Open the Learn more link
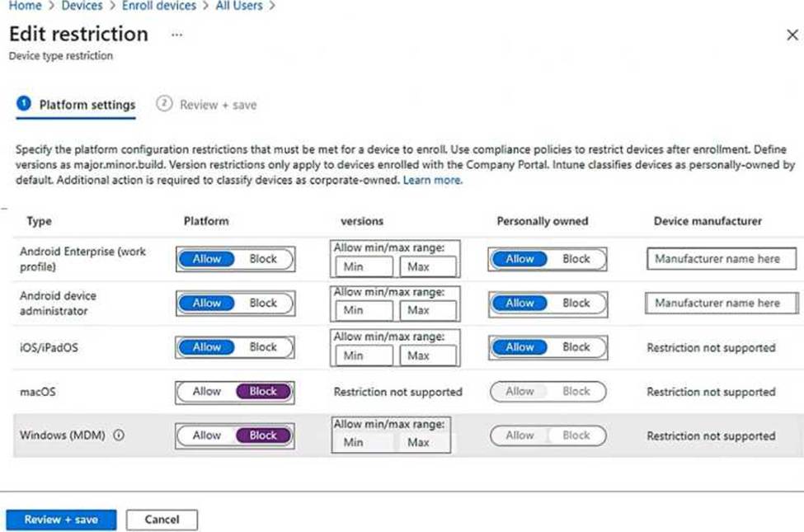Image resolution: width=804 pixels, height=532 pixels. click(x=432, y=180)
